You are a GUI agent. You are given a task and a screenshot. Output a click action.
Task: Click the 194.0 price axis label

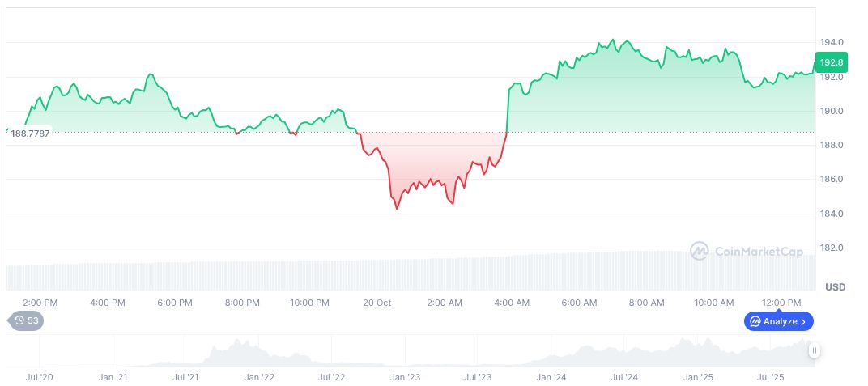pos(832,42)
